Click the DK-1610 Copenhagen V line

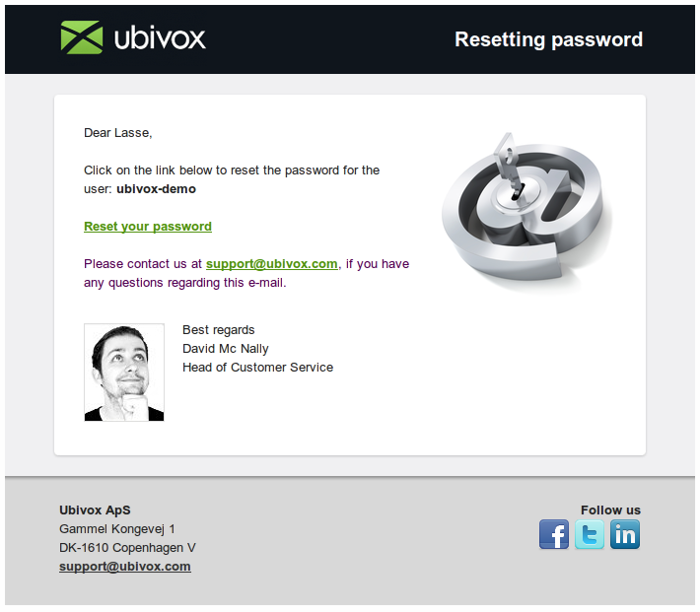click(127, 548)
